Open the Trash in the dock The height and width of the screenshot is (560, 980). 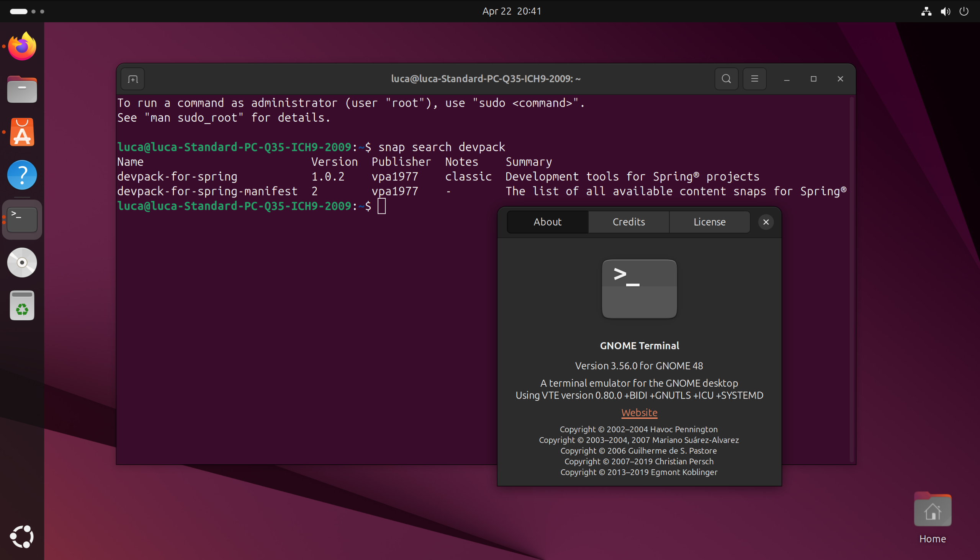coord(22,305)
